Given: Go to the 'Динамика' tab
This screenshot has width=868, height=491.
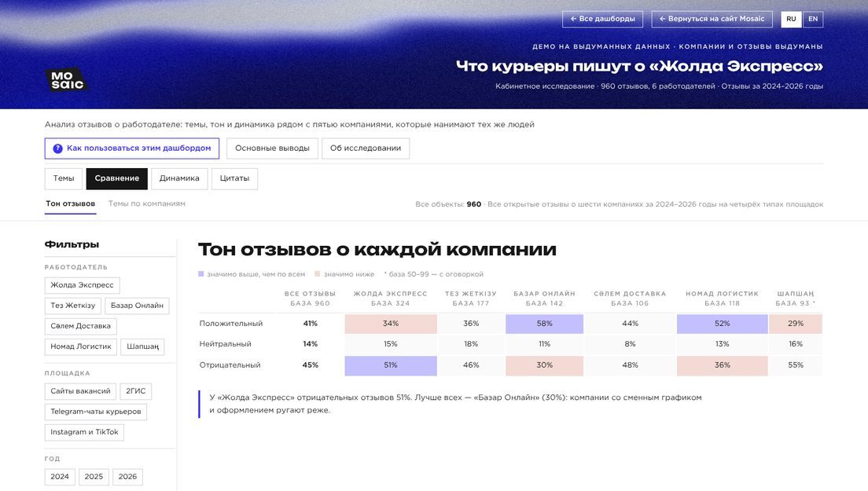Looking at the screenshot, I should point(179,178).
